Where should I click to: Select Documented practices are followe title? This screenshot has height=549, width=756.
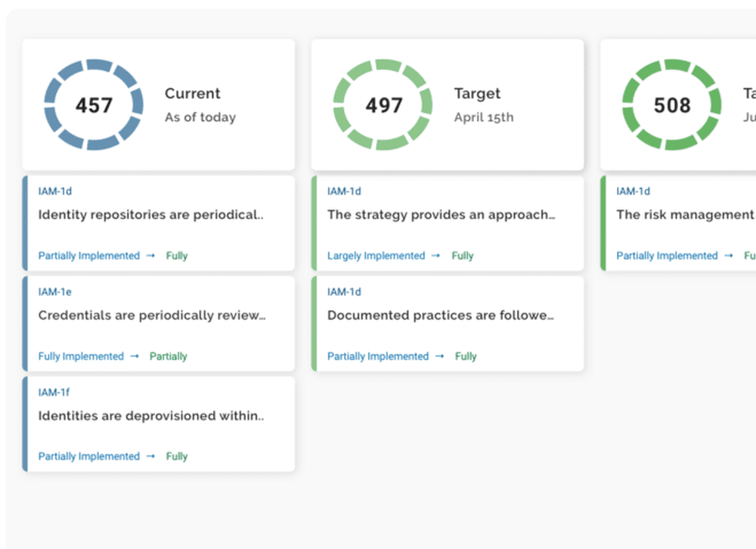(x=441, y=315)
